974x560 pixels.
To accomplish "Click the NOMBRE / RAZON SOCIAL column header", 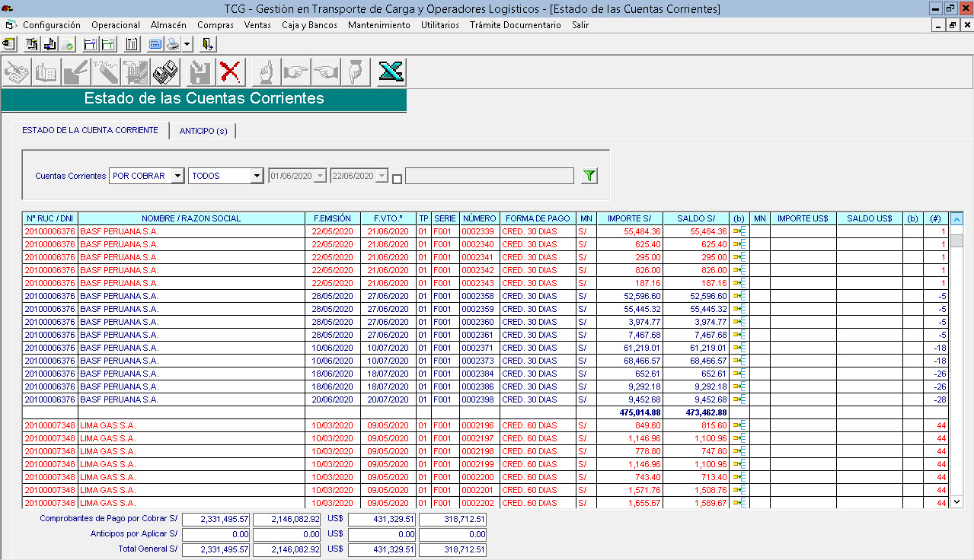I will (191, 218).
